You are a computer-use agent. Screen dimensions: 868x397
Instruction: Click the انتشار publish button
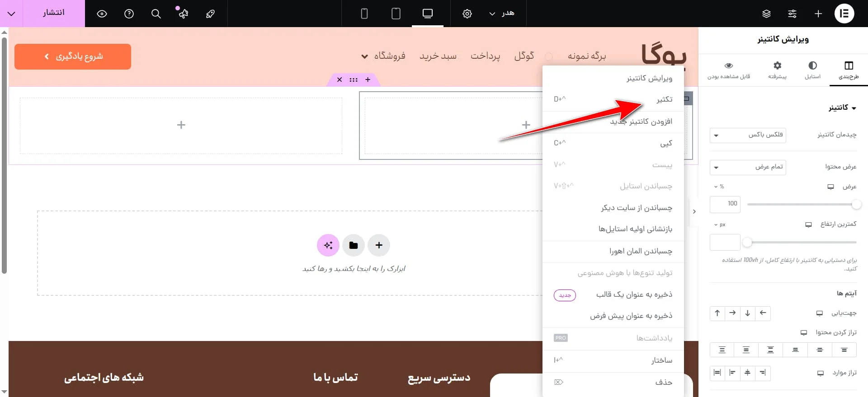pyautogui.click(x=54, y=13)
